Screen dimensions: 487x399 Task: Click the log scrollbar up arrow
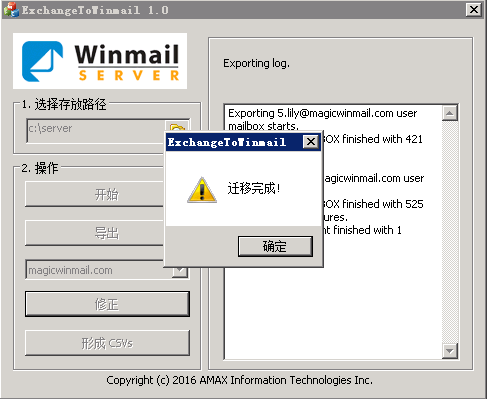(450, 113)
